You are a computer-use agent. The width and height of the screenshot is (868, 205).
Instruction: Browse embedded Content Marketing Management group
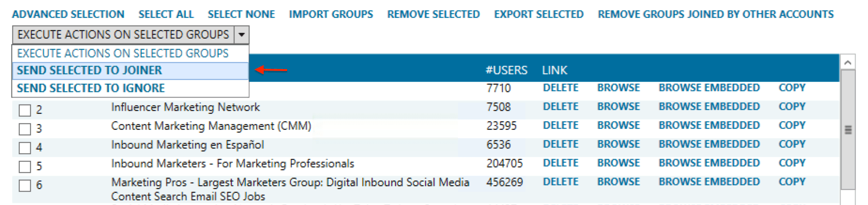(709, 126)
